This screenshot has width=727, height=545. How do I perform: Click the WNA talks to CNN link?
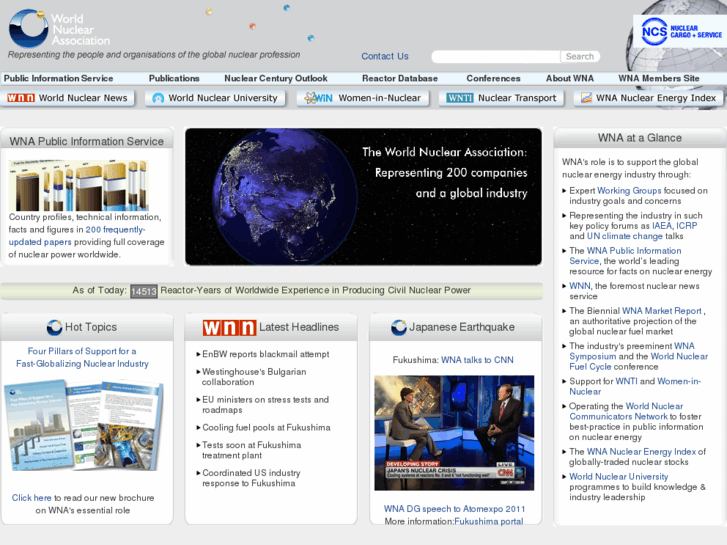477,360
